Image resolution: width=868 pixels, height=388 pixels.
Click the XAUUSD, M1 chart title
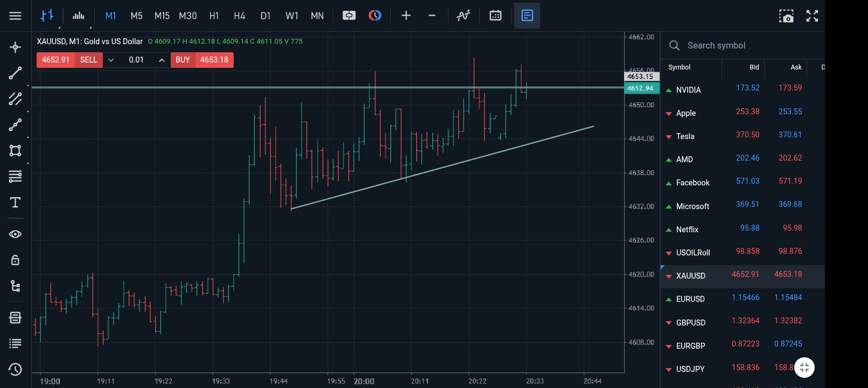coord(89,41)
